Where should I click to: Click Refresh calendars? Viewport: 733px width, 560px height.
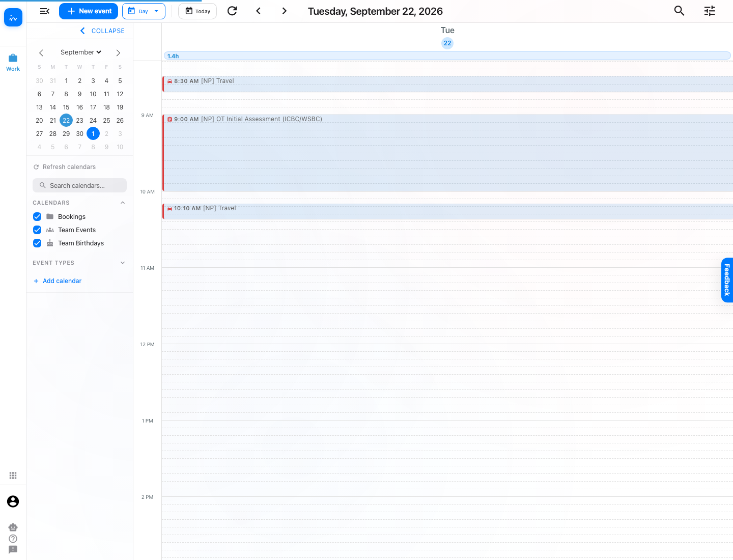click(x=65, y=167)
